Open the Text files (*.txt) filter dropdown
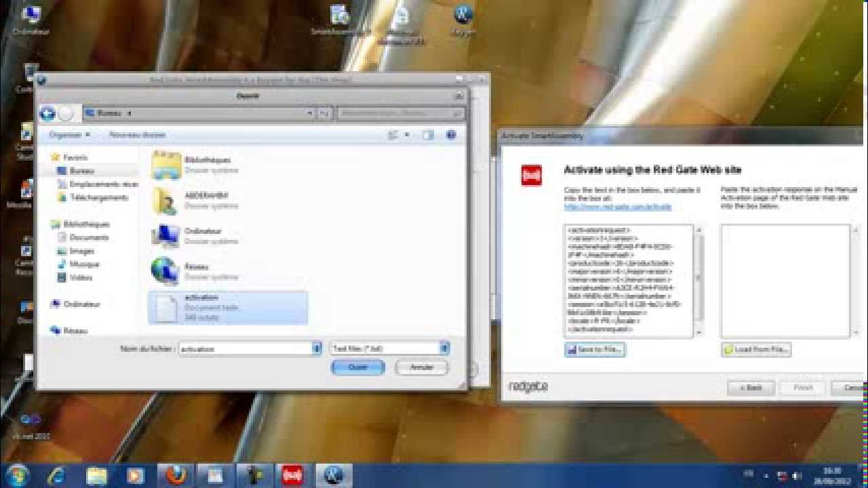868x488 pixels. pyautogui.click(x=389, y=348)
